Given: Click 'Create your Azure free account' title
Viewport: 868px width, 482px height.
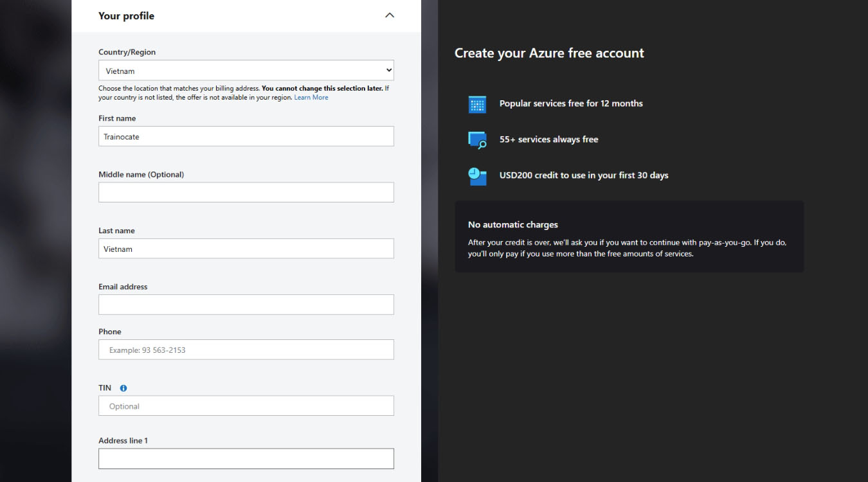Looking at the screenshot, I should tap(549, 53).
